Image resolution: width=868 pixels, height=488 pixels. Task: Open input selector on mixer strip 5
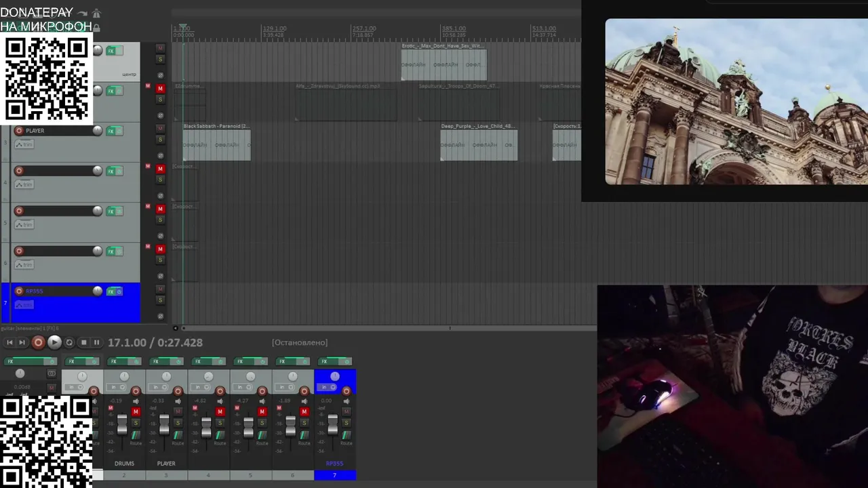tap(244, 387)
